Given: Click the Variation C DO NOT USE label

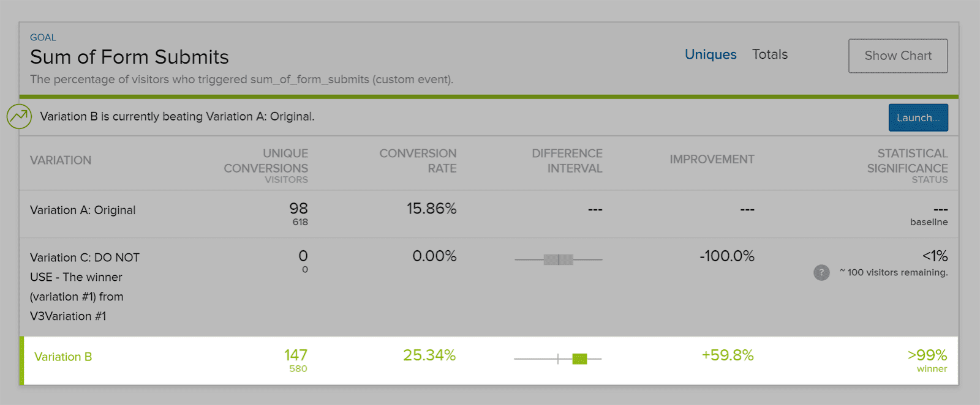Looking at the screenshot, I should [x=85, y=286].
